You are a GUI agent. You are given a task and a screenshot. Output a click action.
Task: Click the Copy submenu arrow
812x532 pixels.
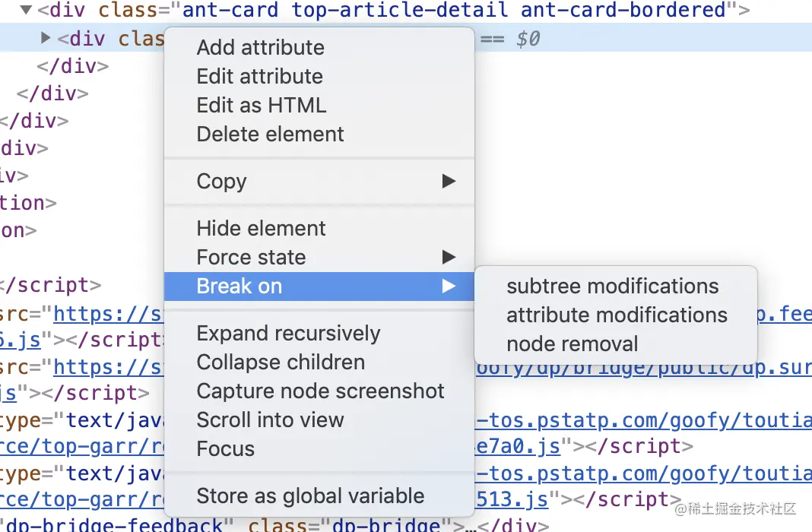tap(449, 181)
